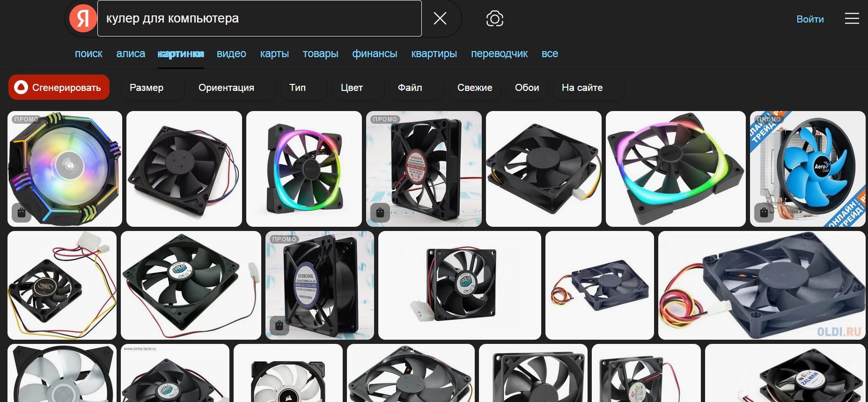The width and height of the screenshot is (868, 402).
Task: Open the DeepCool small fan image
Action: pyautogui.click(x=62, y=285)
